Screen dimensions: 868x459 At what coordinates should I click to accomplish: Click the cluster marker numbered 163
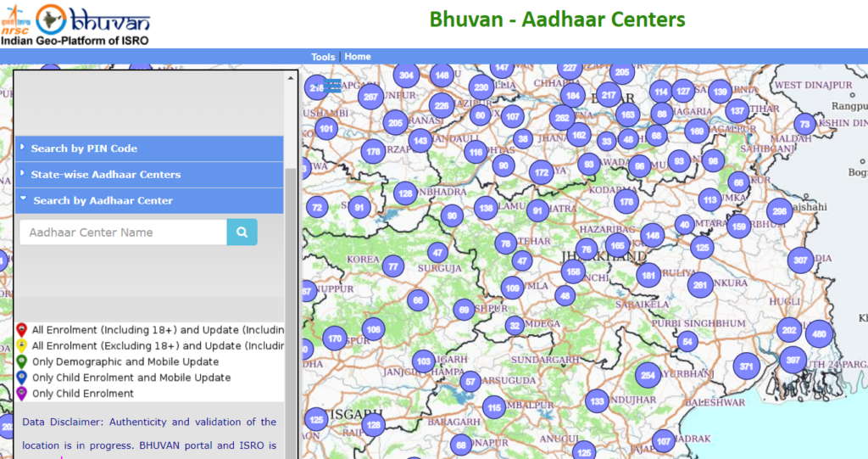(x=628, y=115)
